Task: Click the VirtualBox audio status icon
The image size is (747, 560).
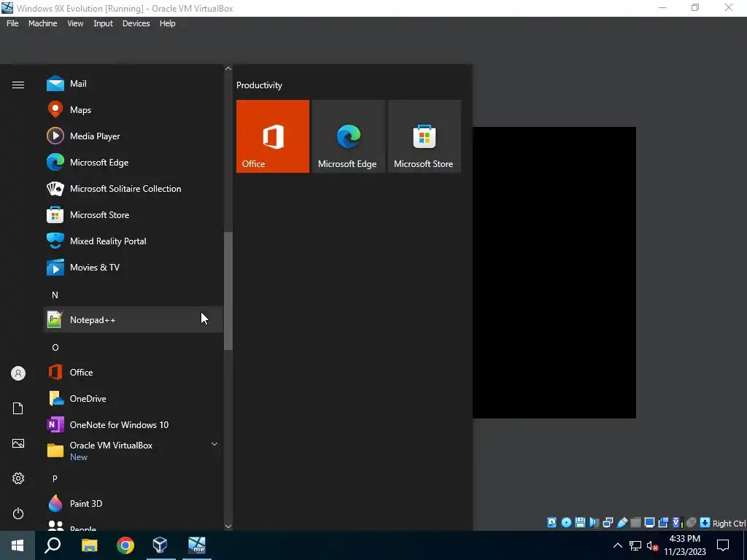Action: pyautogui.click(x=594, y=522)
